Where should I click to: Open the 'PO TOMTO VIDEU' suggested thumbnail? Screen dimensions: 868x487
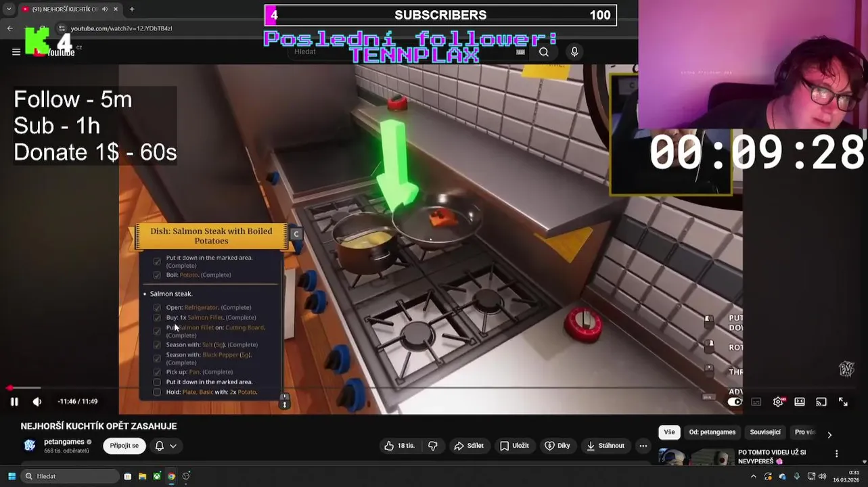(x=695, y=457)
